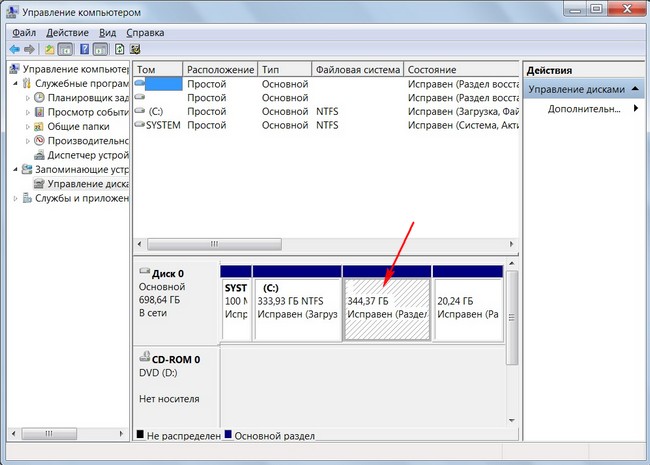The height and width of the screenshot is (465, 650).
Task: Expand the Службы и приложения node
Action: (15, 199)
